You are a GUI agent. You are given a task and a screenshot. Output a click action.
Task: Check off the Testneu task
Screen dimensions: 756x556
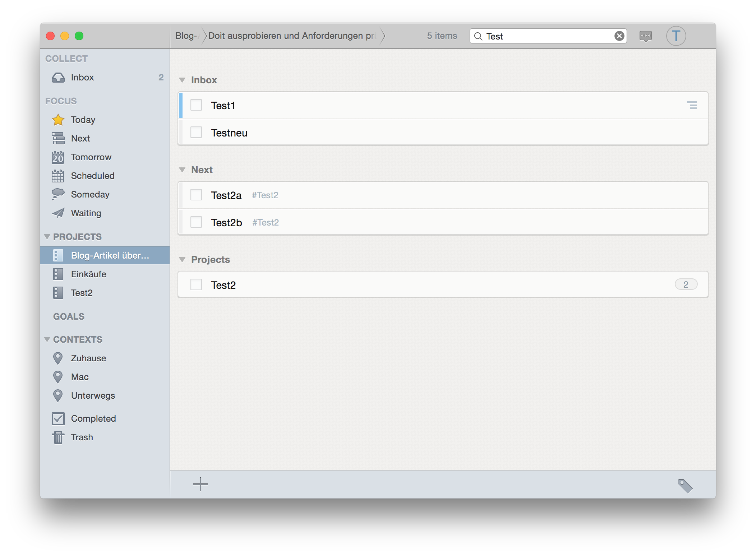196,132
